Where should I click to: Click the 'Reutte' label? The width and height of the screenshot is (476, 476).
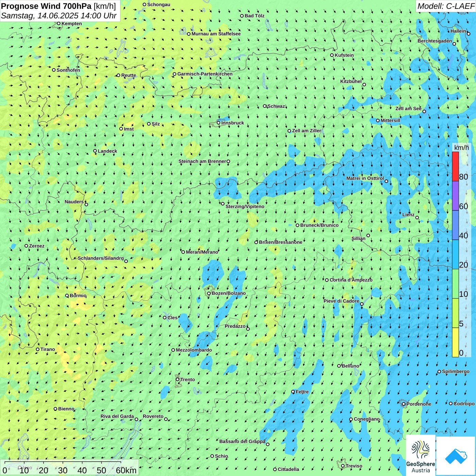129,75
